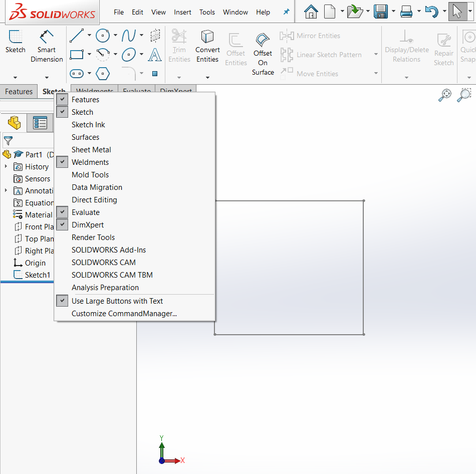
Task: Click the Convert Entities tool
Action: click(x=207, y=46)
